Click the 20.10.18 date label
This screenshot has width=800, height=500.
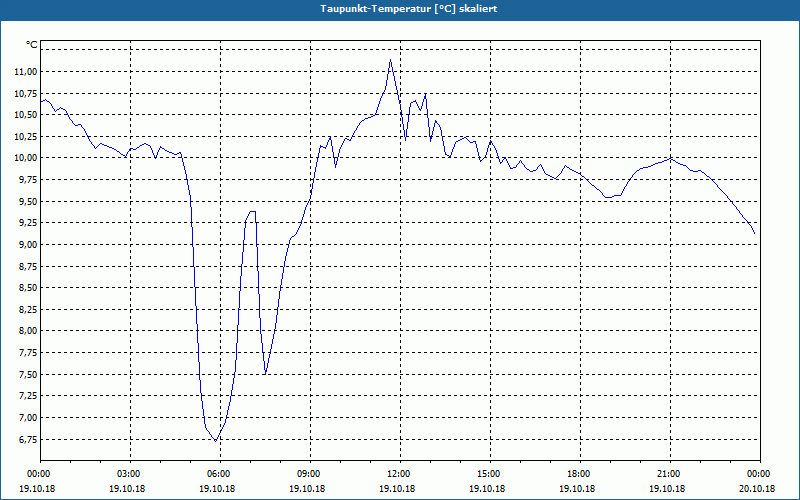click(x=757, y=488)
